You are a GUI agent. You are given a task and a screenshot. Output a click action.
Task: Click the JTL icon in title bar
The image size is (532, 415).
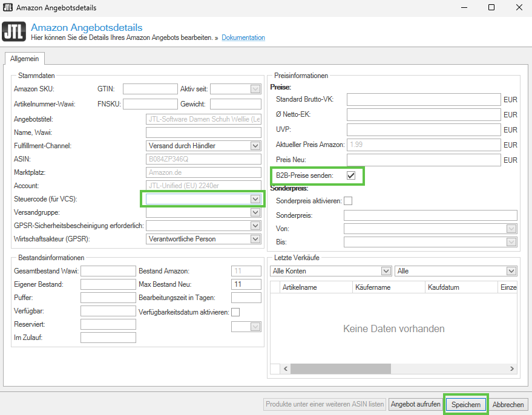(x=8, y=8)
